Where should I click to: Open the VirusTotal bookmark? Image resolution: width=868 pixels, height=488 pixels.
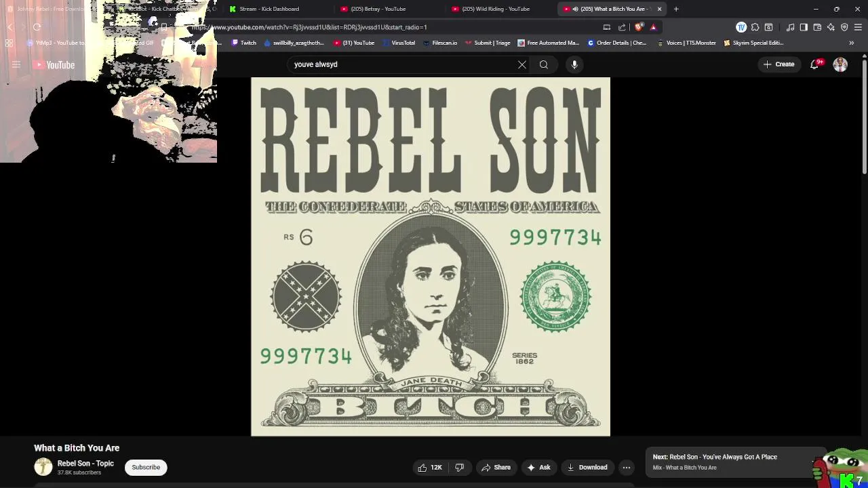pos(398,43)
